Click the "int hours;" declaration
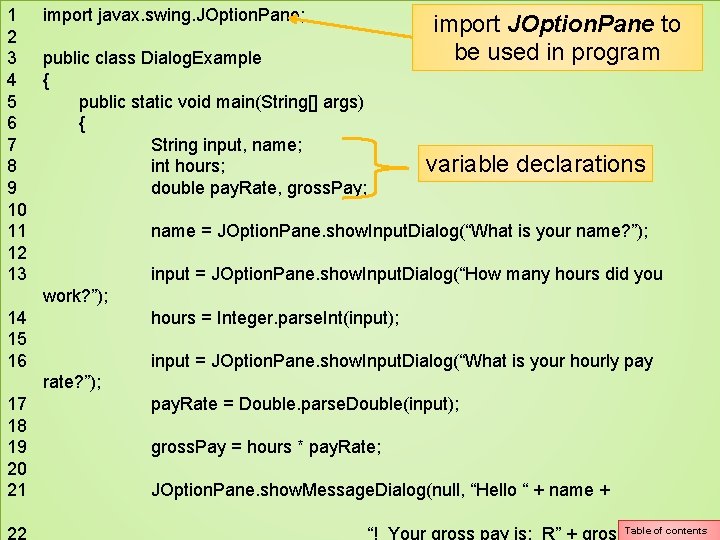This screenshot has height=540, width=720. (x=188, y=166)
